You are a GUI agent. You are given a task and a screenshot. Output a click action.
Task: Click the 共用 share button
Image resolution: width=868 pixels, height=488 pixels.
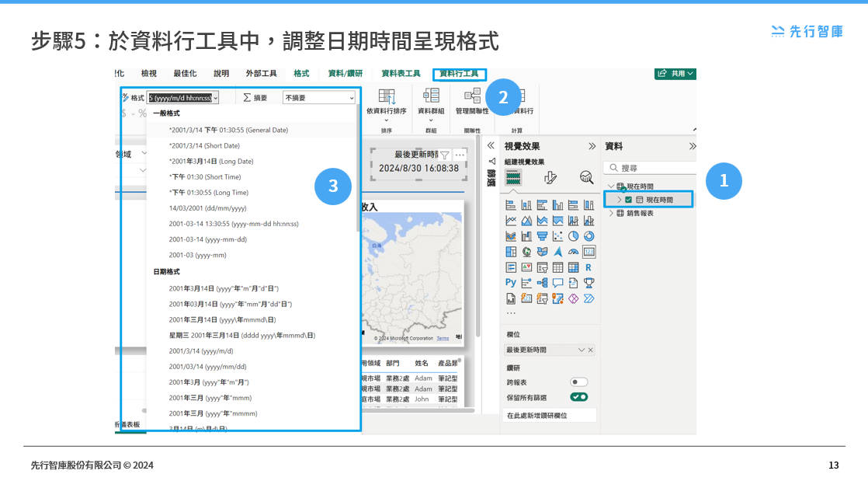pos(675,74)
